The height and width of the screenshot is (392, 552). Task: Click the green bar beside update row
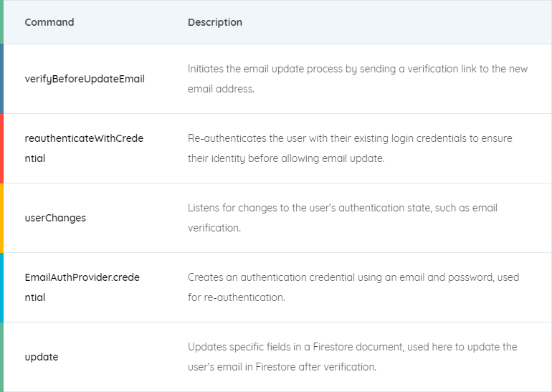click(1, 357)
